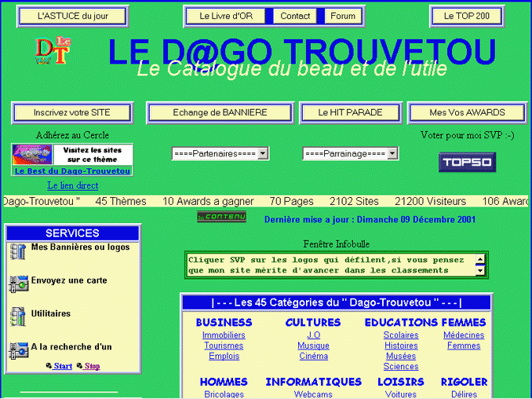This screenshot has height=399, width=532.
Task: Click Visitez les sites sur ce thème
Action: pyautogui.click(x=93, y=155)
